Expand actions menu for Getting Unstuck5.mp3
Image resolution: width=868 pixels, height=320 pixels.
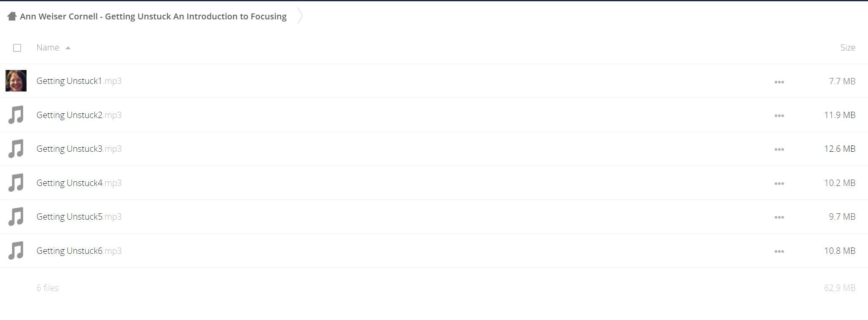point(779,217)
